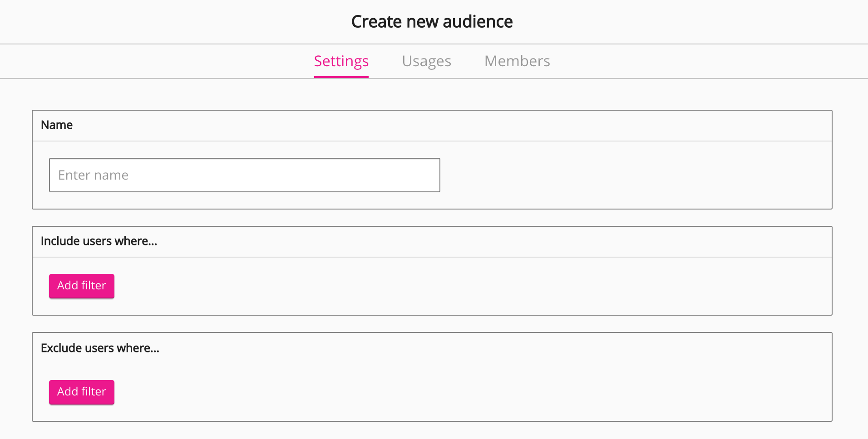This screenshot has height=439, width=868.
Task: Select the pink highlighted Settings tab
Action: point(341,61)
